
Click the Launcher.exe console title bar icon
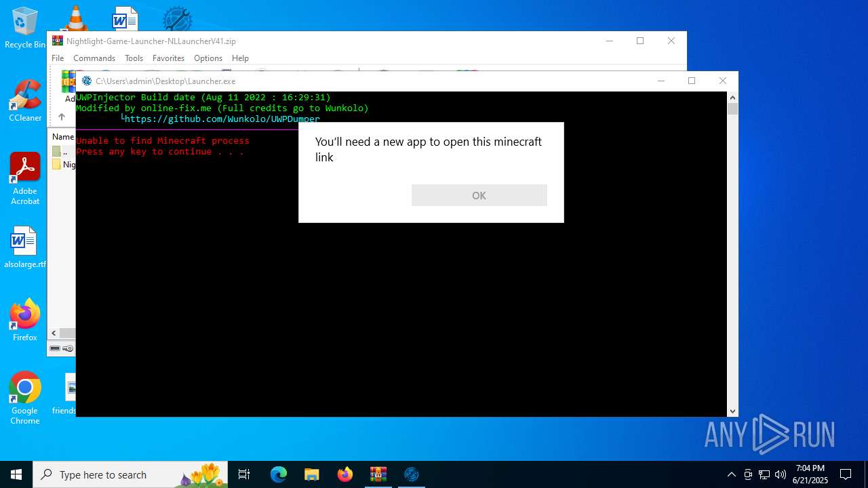[x=87, y=81]
